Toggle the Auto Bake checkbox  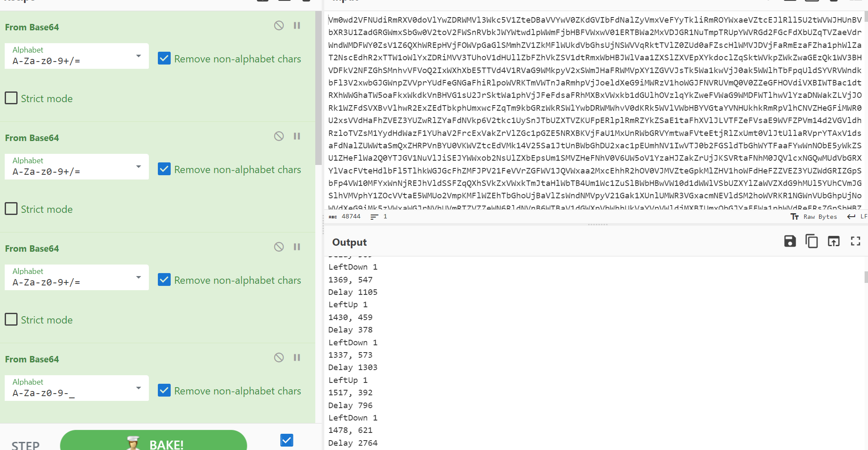(287, 440)
